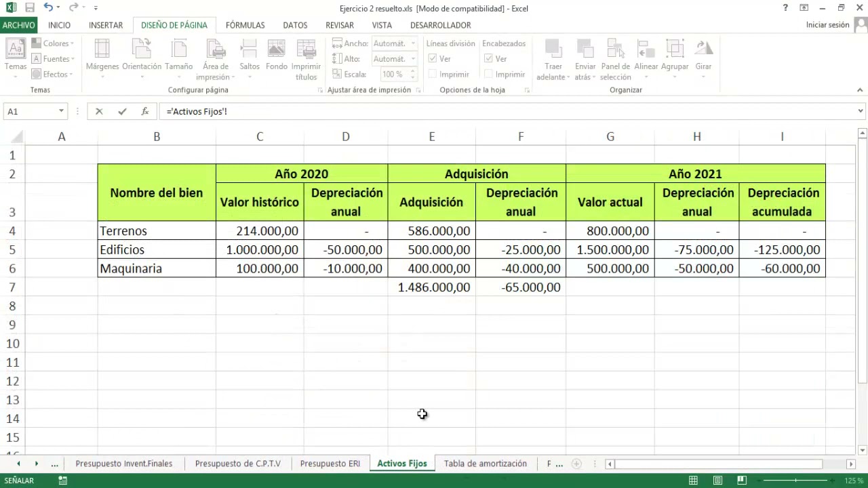Click Iniciar sesión link

click(x=827, y=25)
